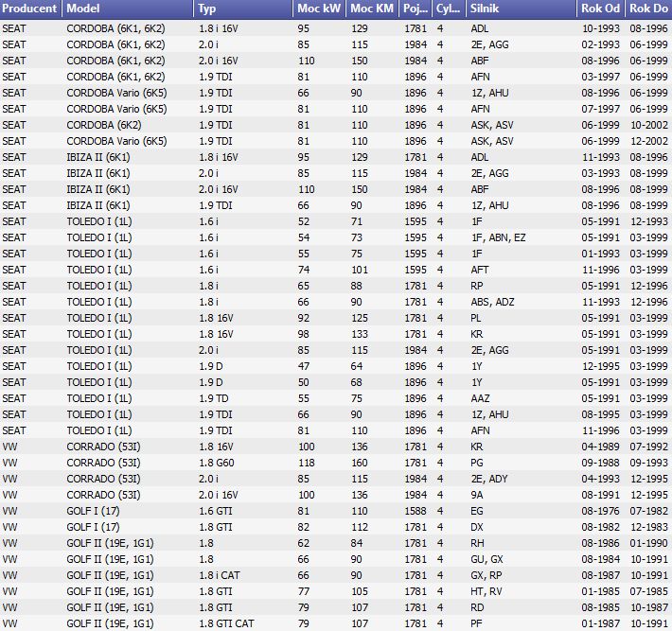Select 'KR' engine cell in CORRADO row
The width and height of the screenshot is (672, 631).
(477, 447)
